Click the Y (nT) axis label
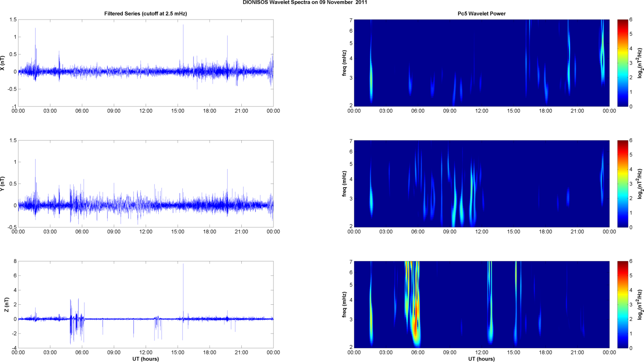 coord(3,184)
